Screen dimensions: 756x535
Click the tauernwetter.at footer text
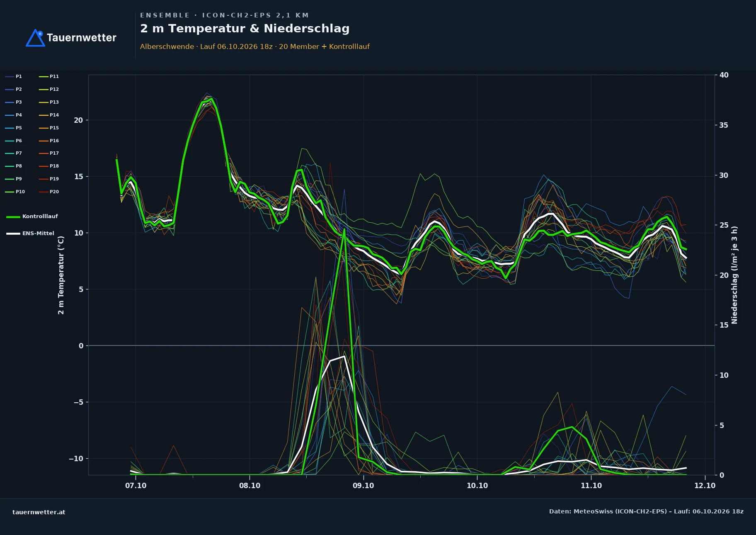(x=39, y=512)
